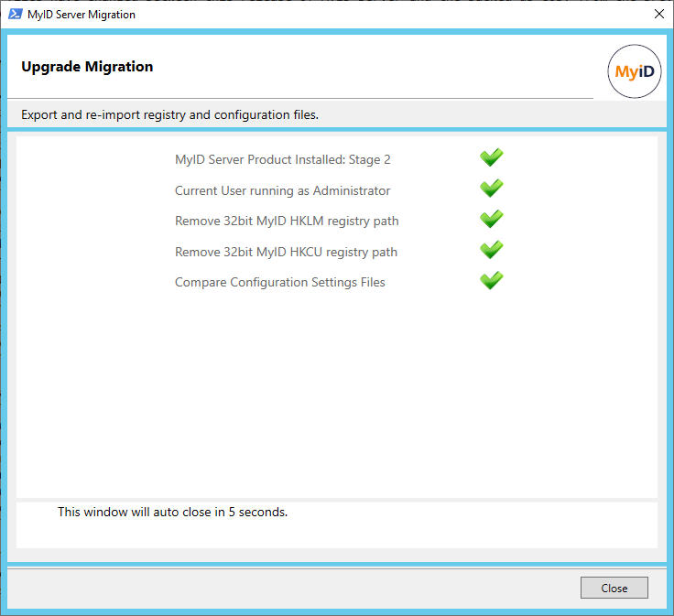Click the 'MyID Server Migration' window title

[82, 15]
